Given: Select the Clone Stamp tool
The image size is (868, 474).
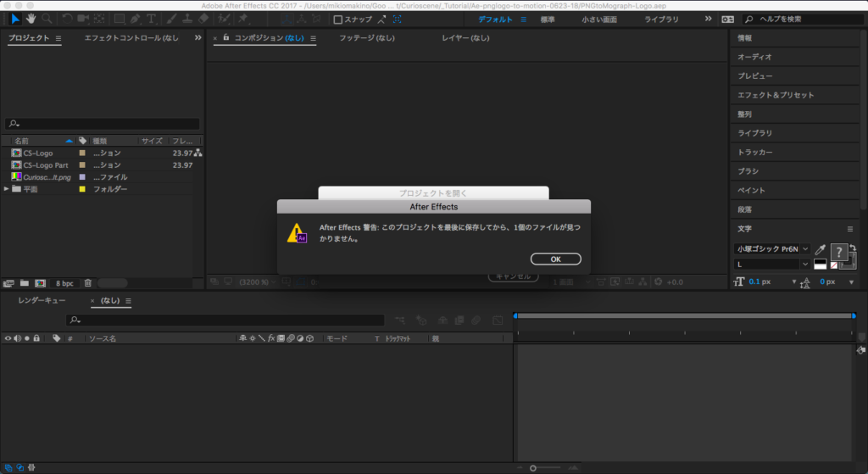Looking at the screenshot, I should [x=187, y=19].
